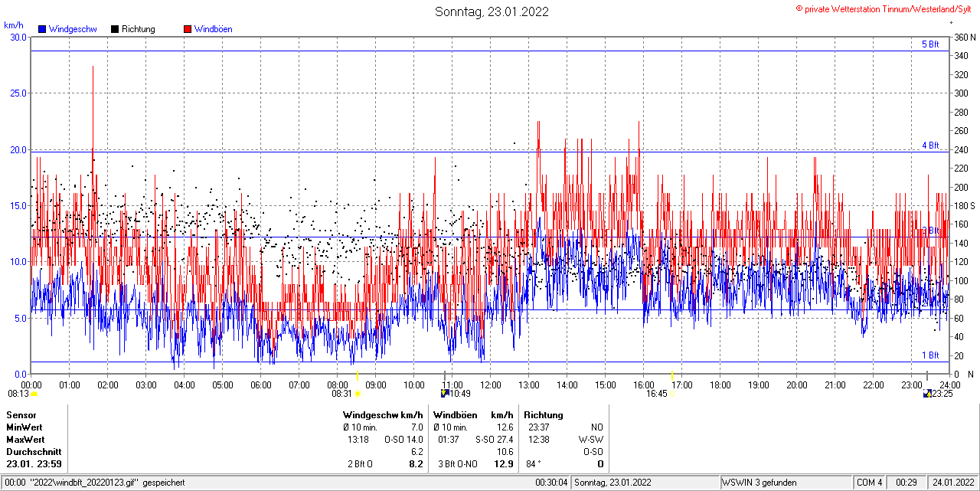Click the 4 Bft line label
The image size is (980, 491).
click(x=929, y=145)
